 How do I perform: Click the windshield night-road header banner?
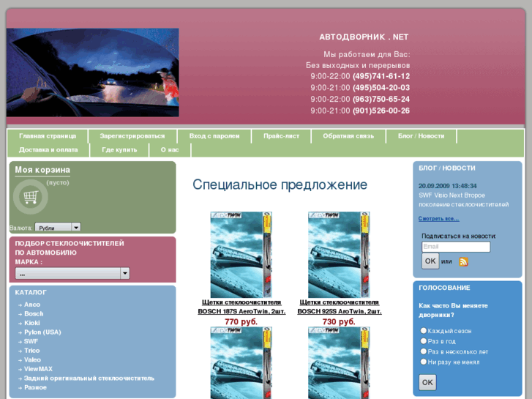pyautogui.click(x=93, y=72)
